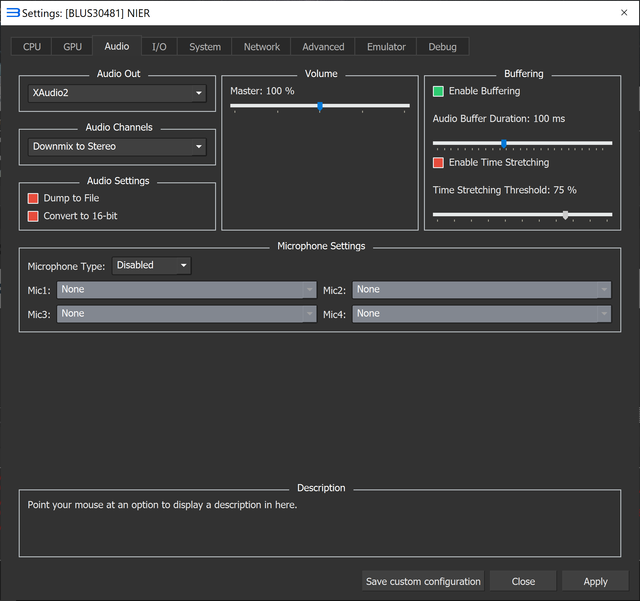Go to the Network tab

click(262, 47)
